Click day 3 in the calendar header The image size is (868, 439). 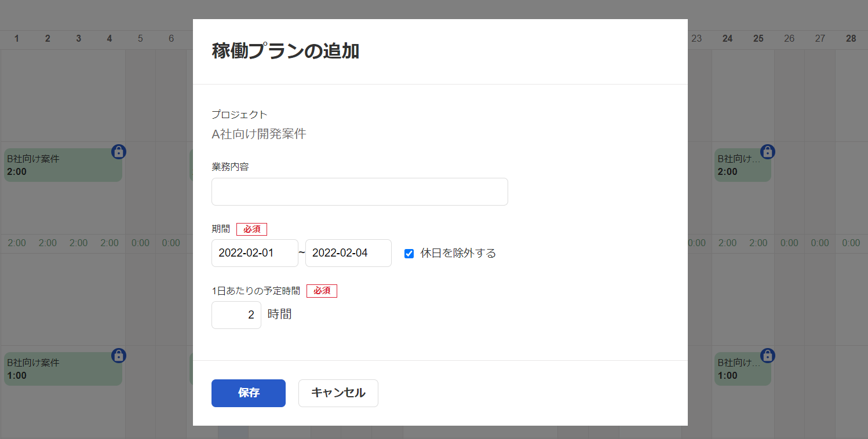tap(79, 39)
